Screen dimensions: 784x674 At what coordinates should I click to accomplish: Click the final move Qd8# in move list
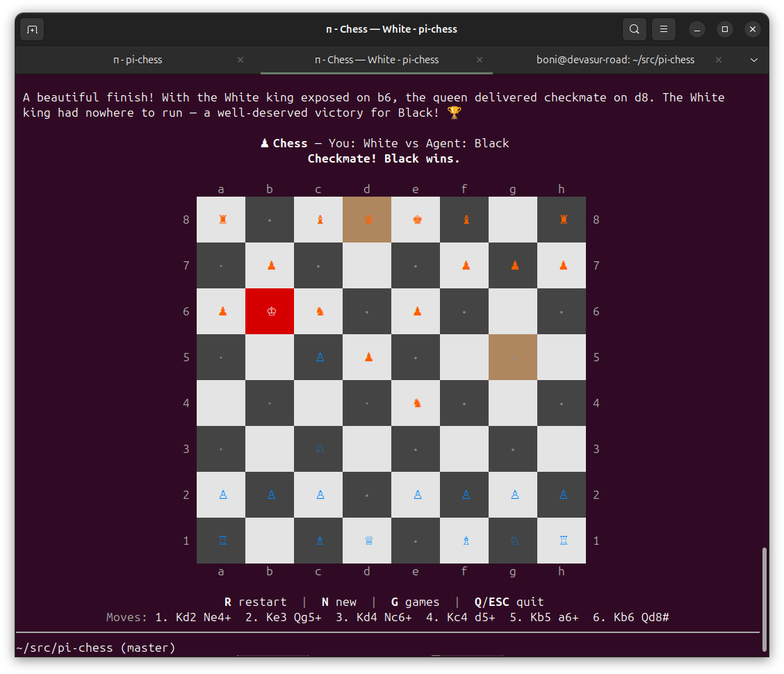click(x=655, y=618)
